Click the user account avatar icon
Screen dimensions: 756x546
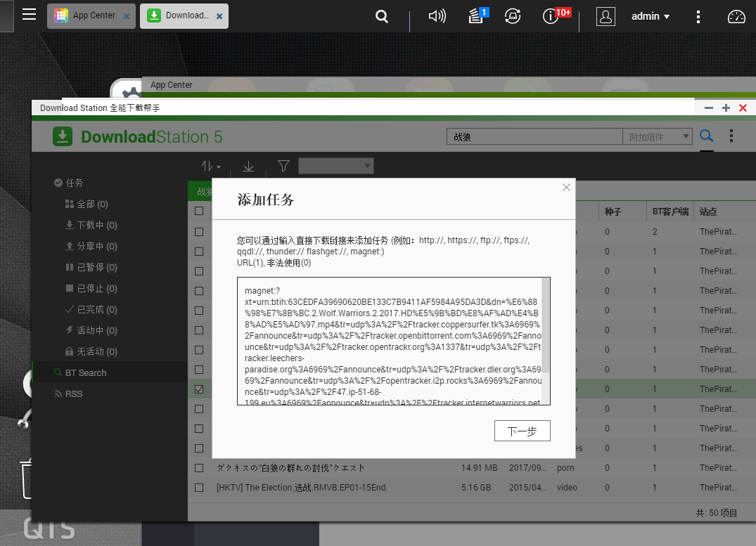(606, 16)
